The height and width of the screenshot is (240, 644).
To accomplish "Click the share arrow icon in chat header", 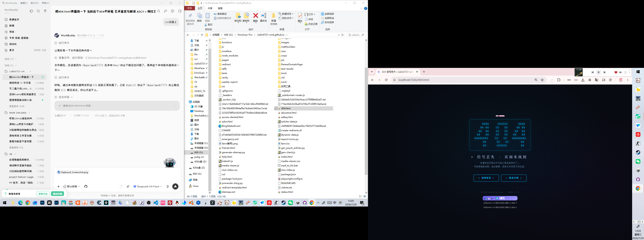I will tap(165, 11).
